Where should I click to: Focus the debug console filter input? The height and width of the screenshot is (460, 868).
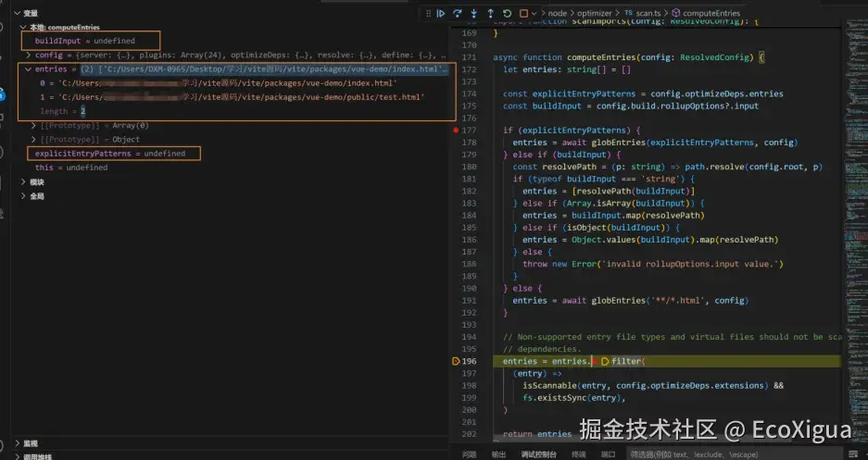click(x=734, y=454)
